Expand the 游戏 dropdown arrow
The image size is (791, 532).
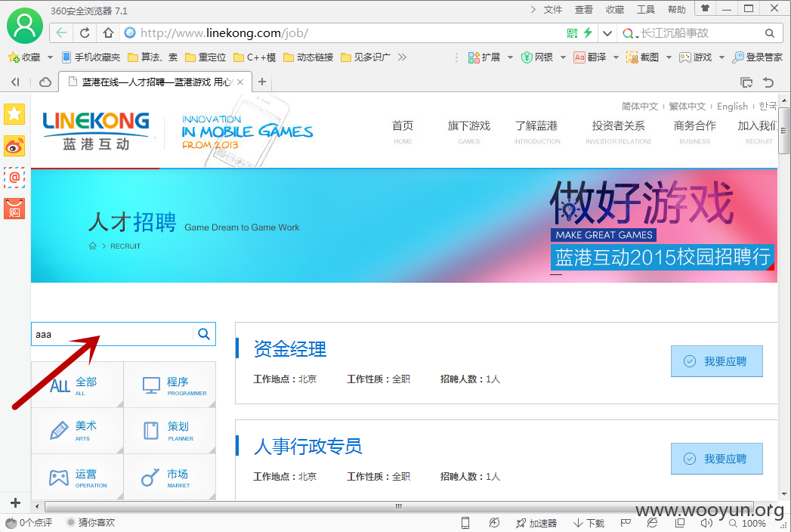tap(721, 57)
